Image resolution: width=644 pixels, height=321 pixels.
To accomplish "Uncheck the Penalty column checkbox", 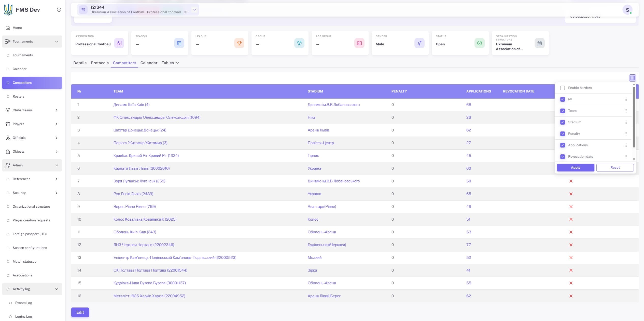I will click(x=563, y=134).
